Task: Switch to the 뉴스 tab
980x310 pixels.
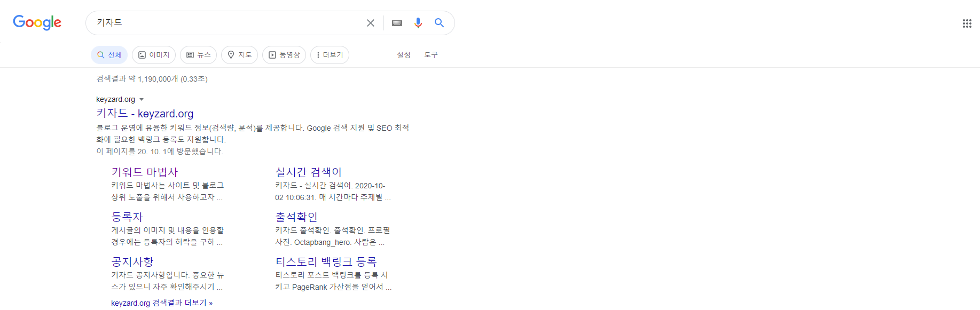Action: 198,55
